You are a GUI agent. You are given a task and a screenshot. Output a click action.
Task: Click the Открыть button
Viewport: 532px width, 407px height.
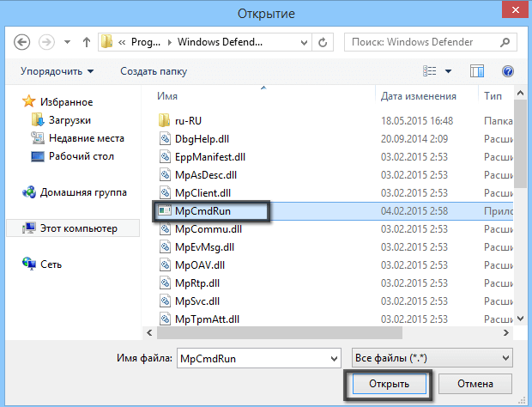click(x=390, y=384)
